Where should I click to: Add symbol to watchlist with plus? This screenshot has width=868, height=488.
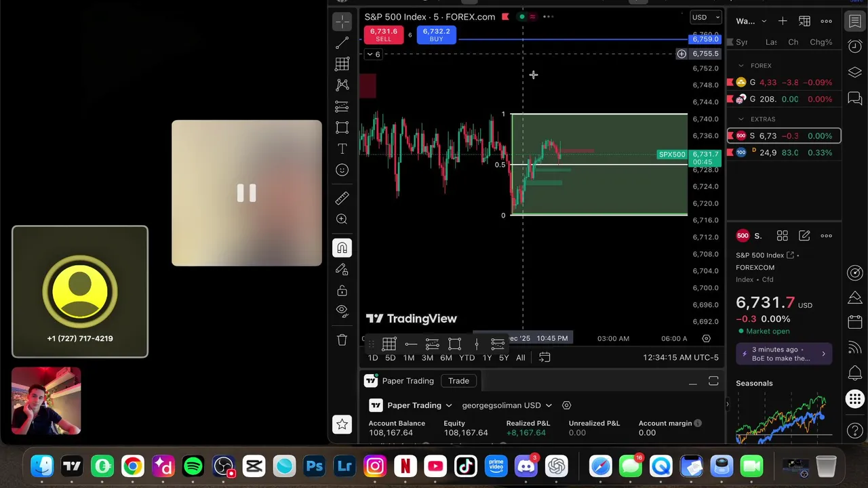pyautogui.click(x=783, y=21)
